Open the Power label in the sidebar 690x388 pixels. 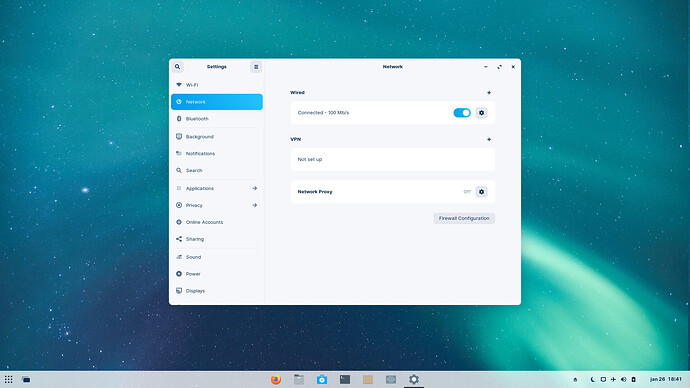click(193, 274)
